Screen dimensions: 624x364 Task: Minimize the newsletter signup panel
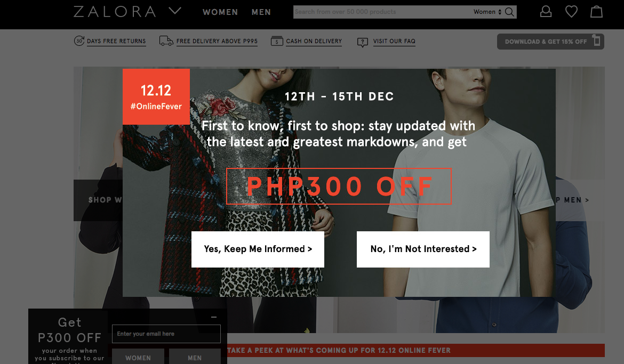pyautogui.click(x=214, y=317)
